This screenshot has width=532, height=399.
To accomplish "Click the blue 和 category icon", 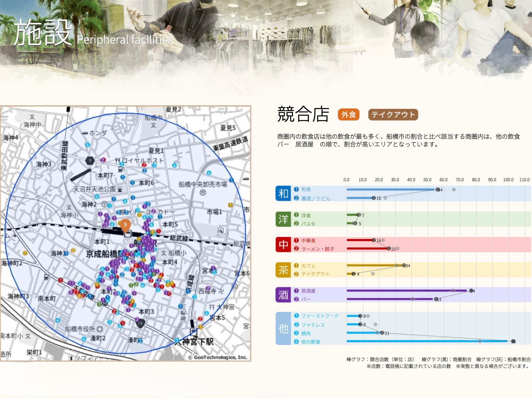I will pyautogui.click(x=283, y=194).
